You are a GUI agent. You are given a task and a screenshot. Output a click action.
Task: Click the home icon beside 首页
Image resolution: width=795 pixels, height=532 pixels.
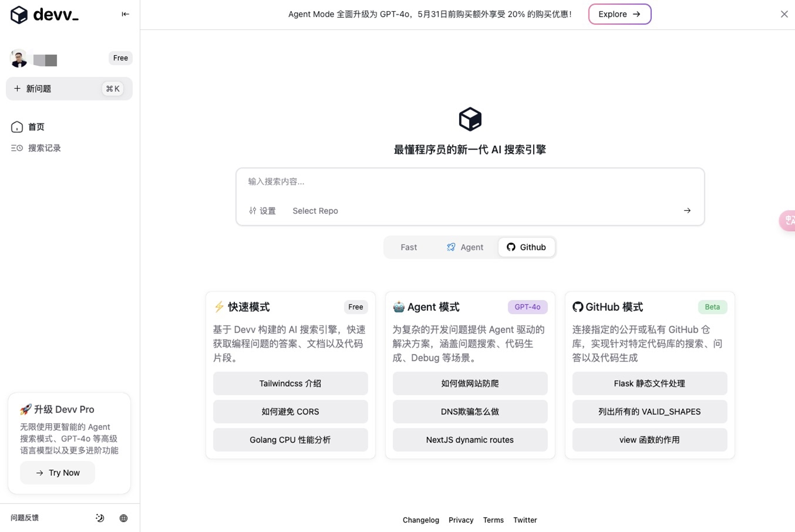pyautogui.click(x=16, y=126)
